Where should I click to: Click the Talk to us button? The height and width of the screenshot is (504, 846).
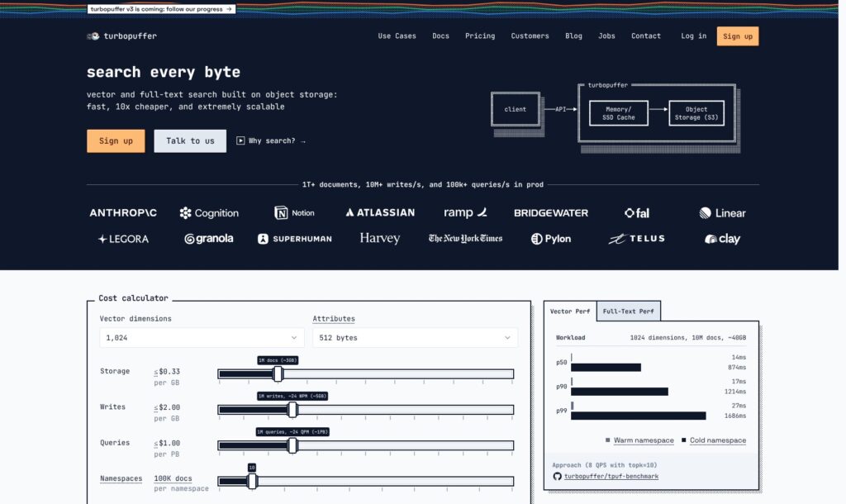190,140
